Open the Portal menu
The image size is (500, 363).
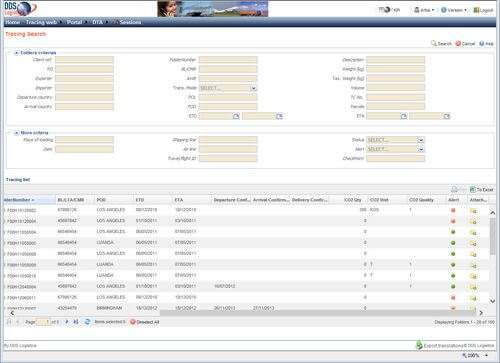click(75, 22)
